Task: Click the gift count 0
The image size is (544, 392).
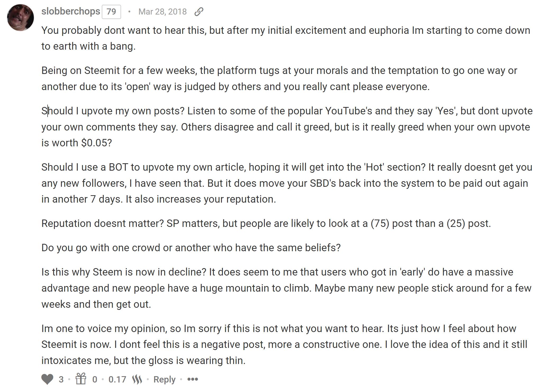Action: (95, 379)
